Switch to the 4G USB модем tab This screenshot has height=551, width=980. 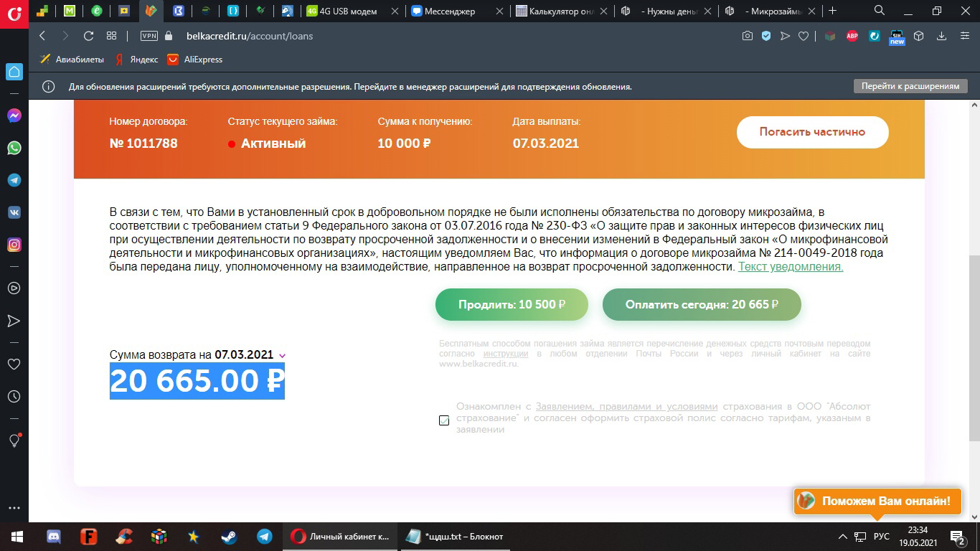pos(352,11)
